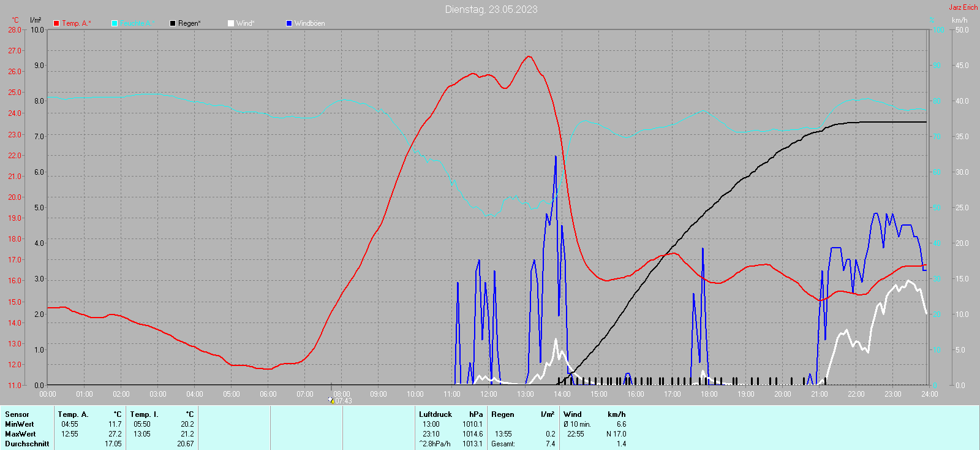
Task: Click the Temp. A. column header
Action: pyautogui.click(x=73, y=414)
